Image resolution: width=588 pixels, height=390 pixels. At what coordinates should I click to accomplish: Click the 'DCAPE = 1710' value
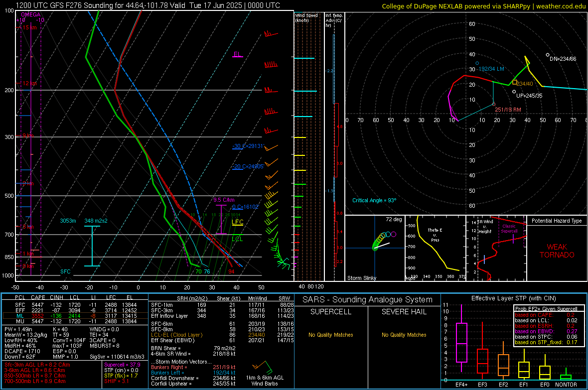(22, 351)
